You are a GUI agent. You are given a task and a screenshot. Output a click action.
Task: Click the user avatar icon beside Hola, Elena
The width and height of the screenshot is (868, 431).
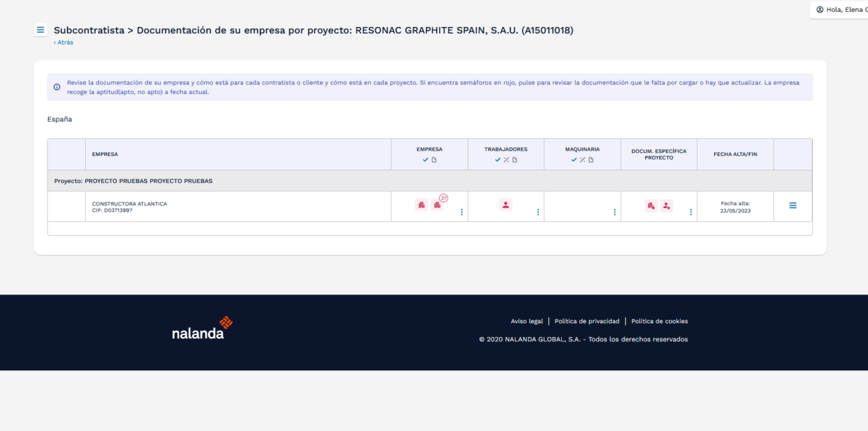pos(820,9)
